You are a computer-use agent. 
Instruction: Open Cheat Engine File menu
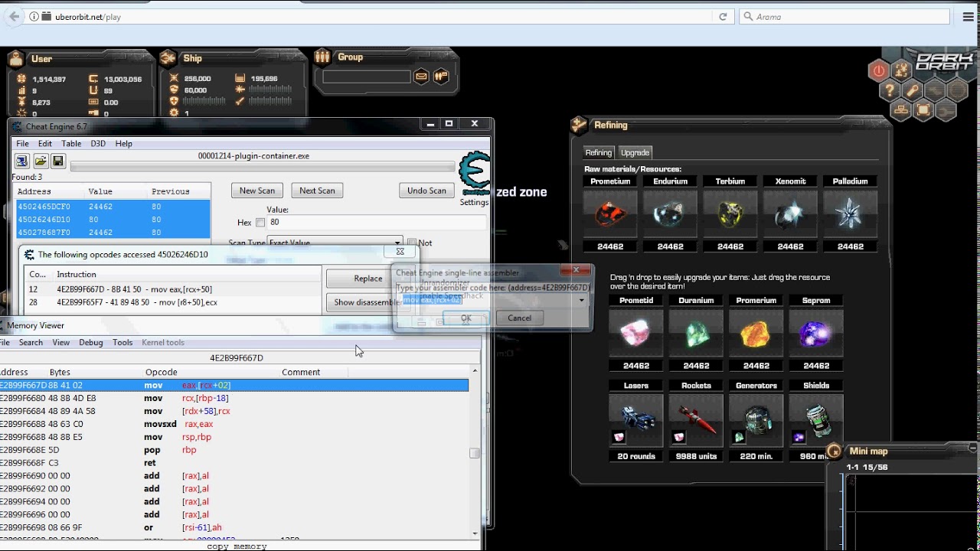tap(22, 143)
